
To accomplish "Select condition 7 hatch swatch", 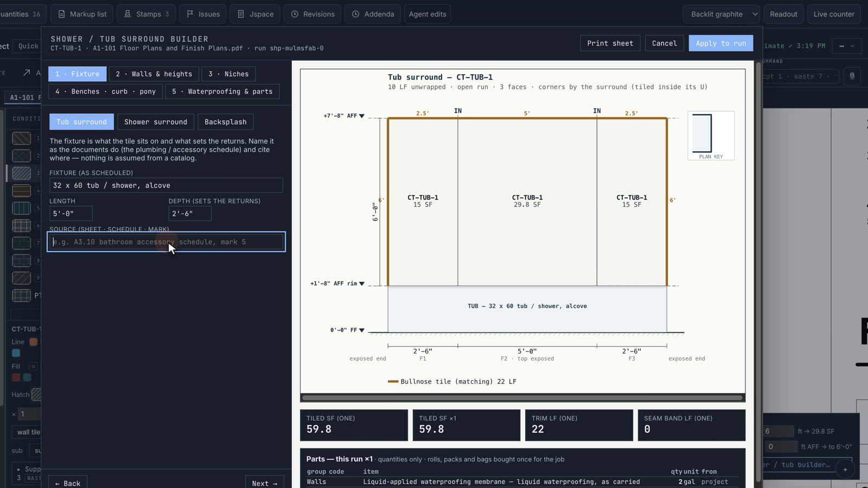I will [x=21, y=243].
